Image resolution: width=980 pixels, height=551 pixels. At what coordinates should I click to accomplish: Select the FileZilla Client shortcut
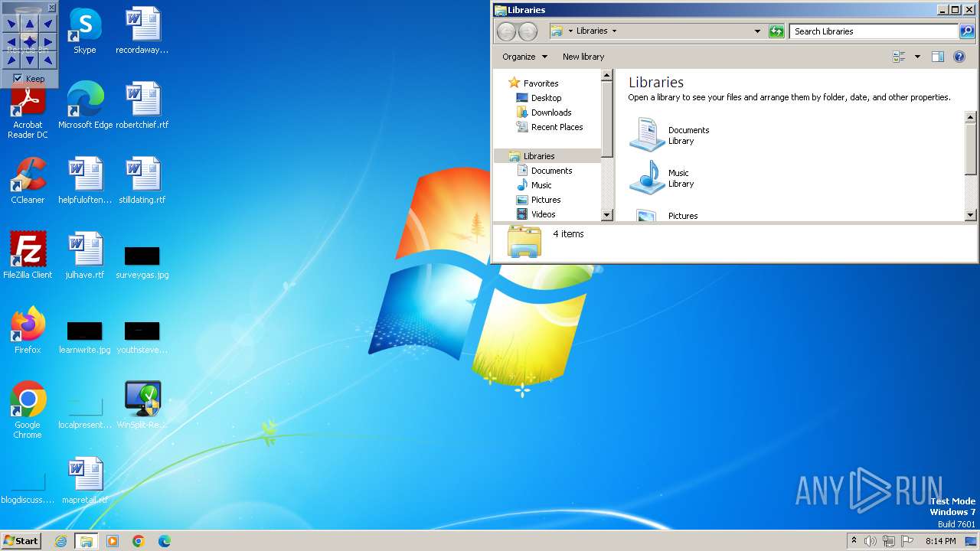point(28,256)
